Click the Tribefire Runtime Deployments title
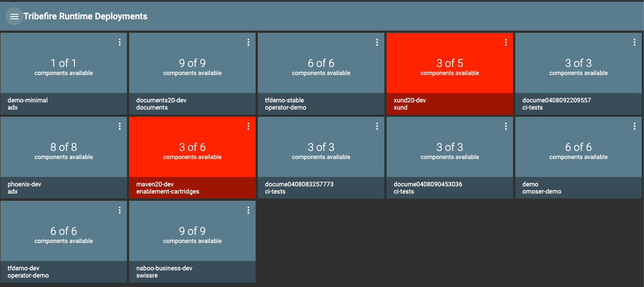 pos(85,17)
